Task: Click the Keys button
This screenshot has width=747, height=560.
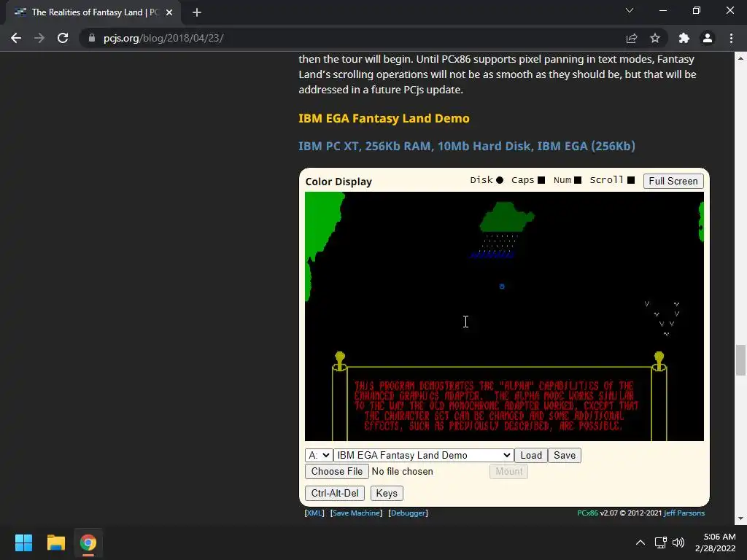Action: [387, 494]
